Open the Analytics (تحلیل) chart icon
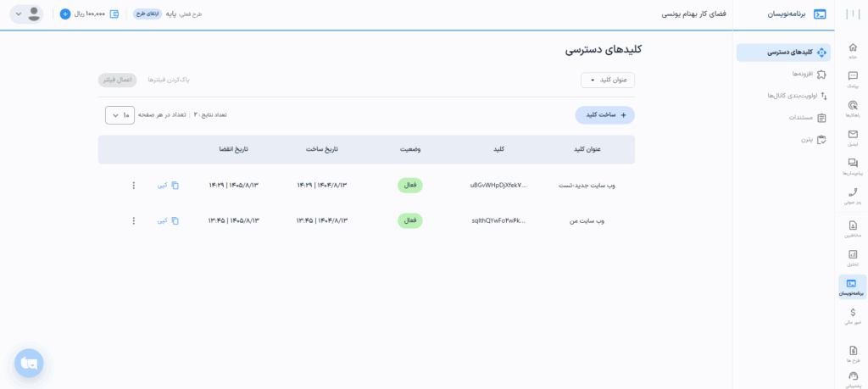Screen dimensions: 868x389 [852, 257]
